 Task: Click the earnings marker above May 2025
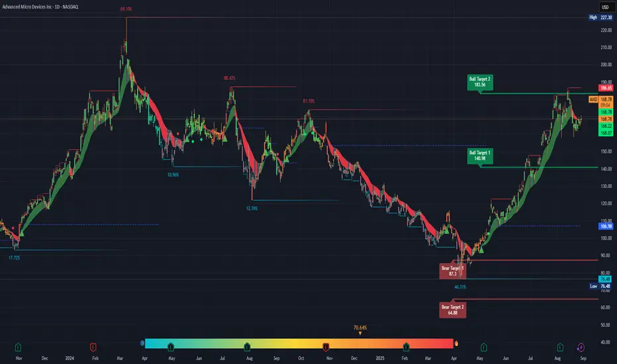tap(484, 347)
